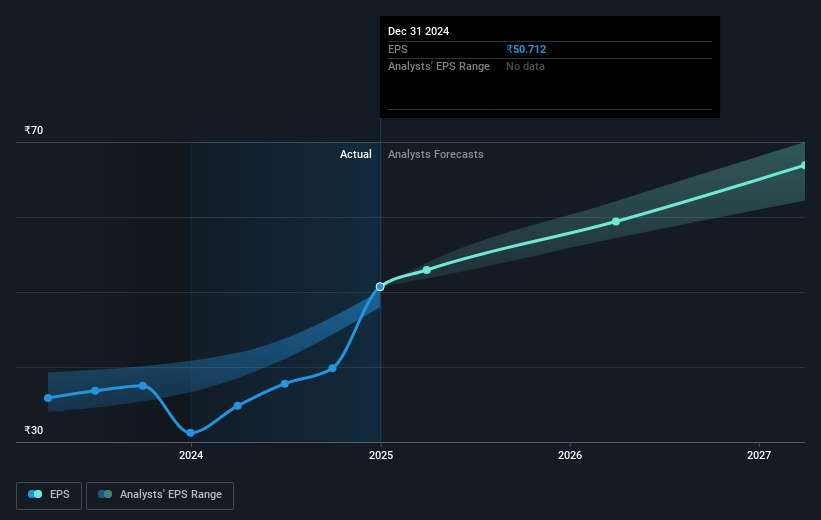Toggle the Analysts' EPS Range legend button
Viewport: 821px width, 520px height.
160,495
